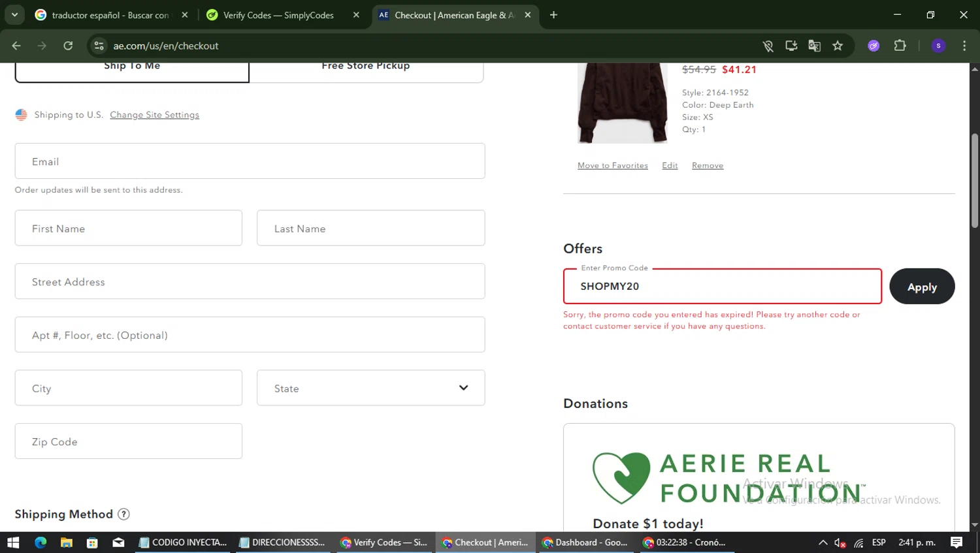Image resolution: width=980 pixels, height=553 pixels.
Task: Close the Checkout American Eagle tab
Action: pyautogui.click(x=528, y=14)
